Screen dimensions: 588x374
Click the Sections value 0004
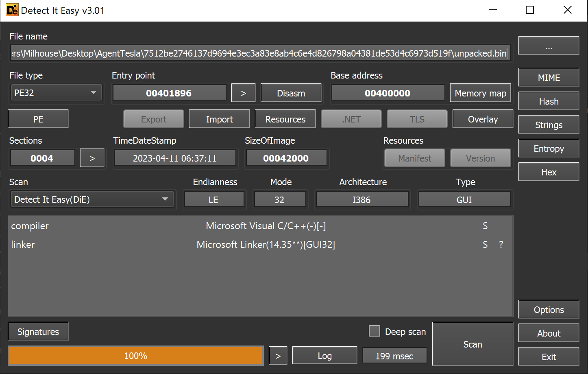[x=42, y=158]
